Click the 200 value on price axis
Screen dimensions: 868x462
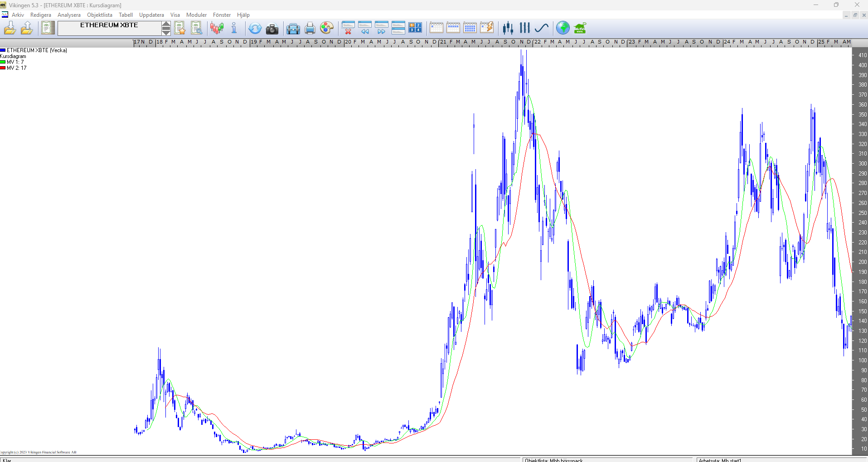click(x=862, y=262)
